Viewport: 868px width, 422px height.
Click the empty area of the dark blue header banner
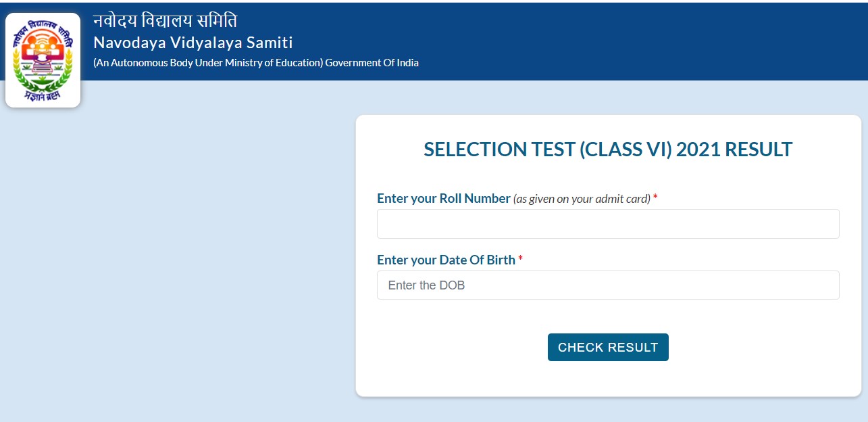[642, 41]
